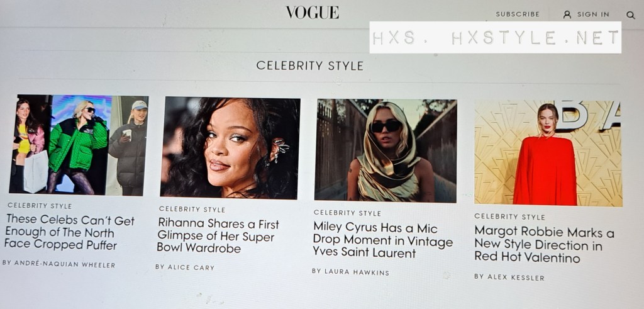Open the North Face puffer article thumbnail

pos(79,145)
